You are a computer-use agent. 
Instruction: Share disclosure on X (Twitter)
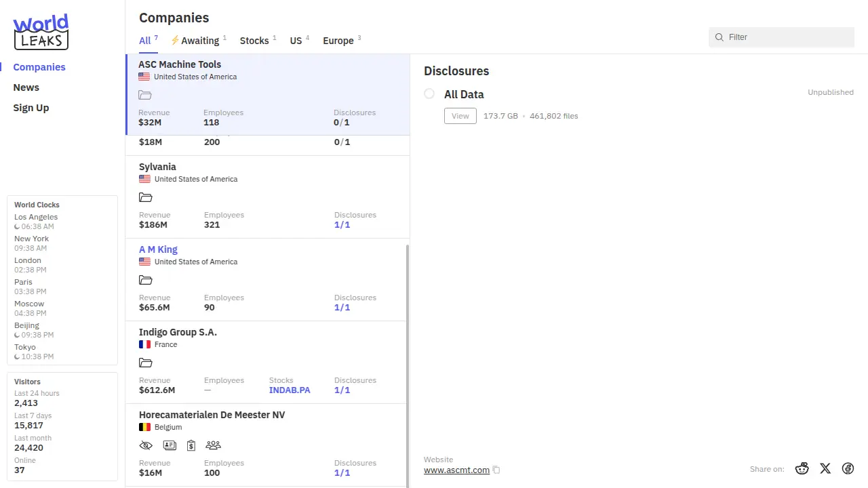tap(825, 468)
